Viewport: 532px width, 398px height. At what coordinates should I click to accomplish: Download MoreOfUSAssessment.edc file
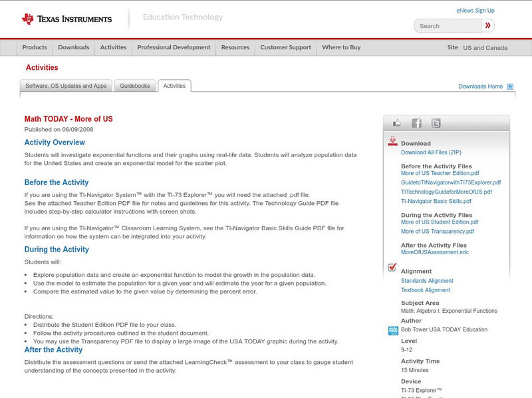435,252
